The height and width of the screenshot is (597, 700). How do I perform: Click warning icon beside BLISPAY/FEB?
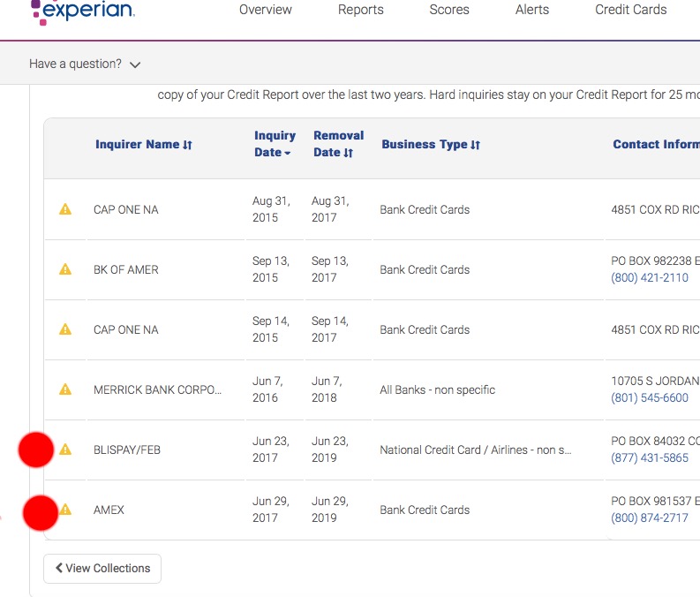click(x=65, y=450)
